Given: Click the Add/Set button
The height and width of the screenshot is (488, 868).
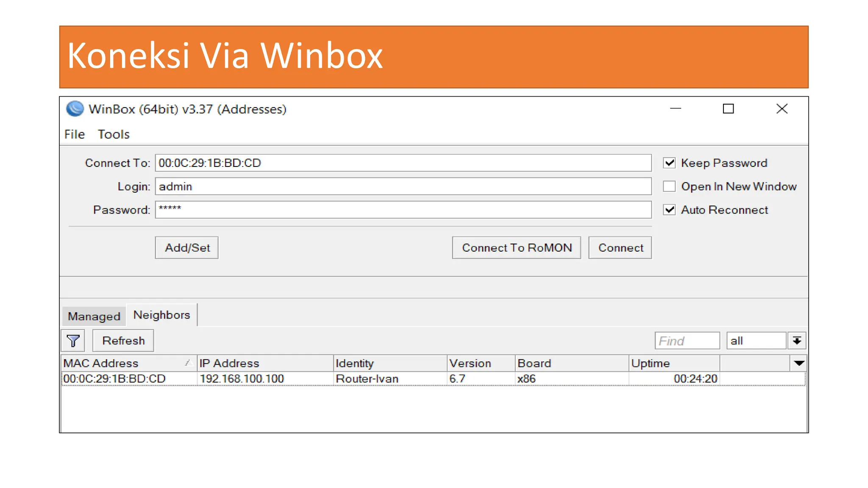Looking at the screenshot, I should pyautogui.click(x=187, y=248).
